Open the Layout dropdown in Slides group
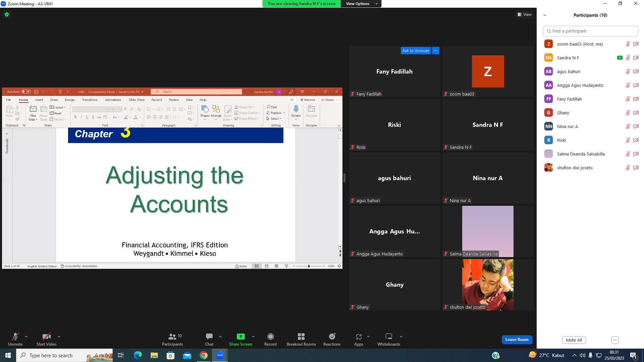The width and height of the screenshot is (644, 362). (58, 107)
